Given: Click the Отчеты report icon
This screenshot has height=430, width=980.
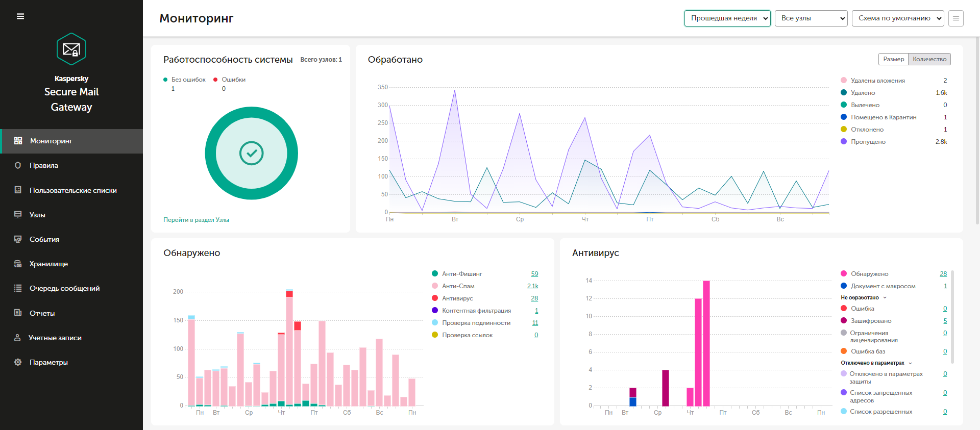Looking at the screenshot, I should (x=18, y=313).
